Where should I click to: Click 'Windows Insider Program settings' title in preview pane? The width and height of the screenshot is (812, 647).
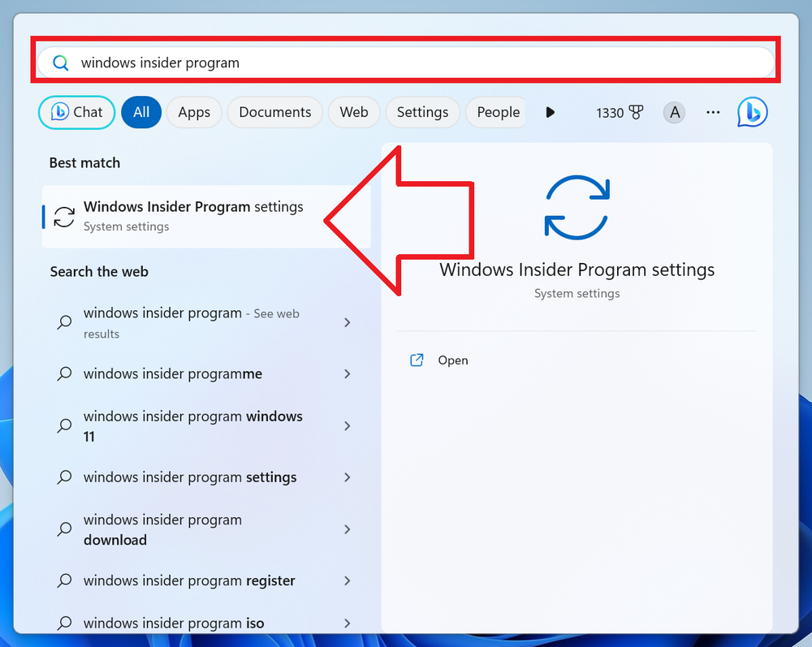(x=577, y=270)
